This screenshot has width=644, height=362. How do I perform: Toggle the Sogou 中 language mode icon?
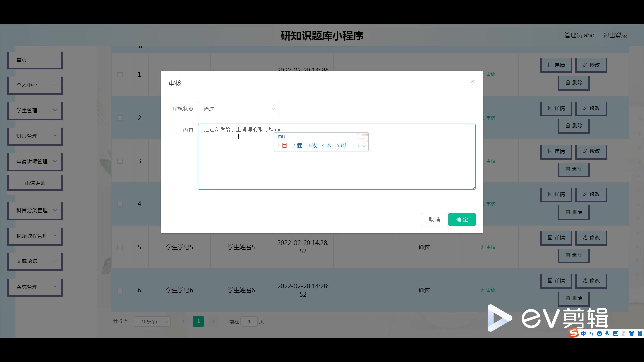point(583,334)
